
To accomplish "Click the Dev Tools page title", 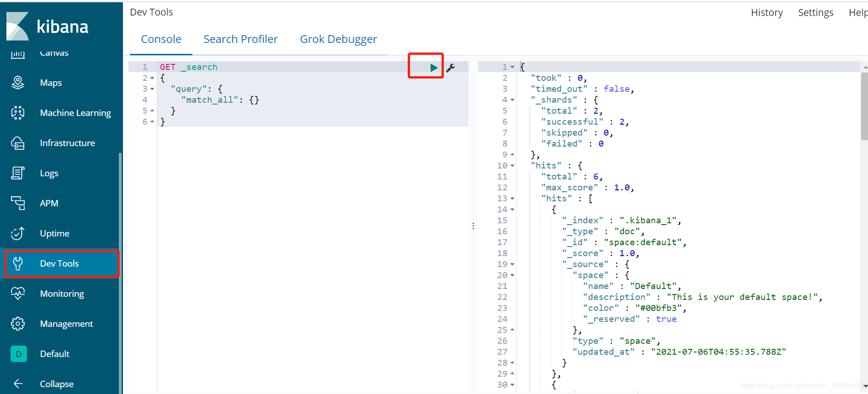I will 151,12.
